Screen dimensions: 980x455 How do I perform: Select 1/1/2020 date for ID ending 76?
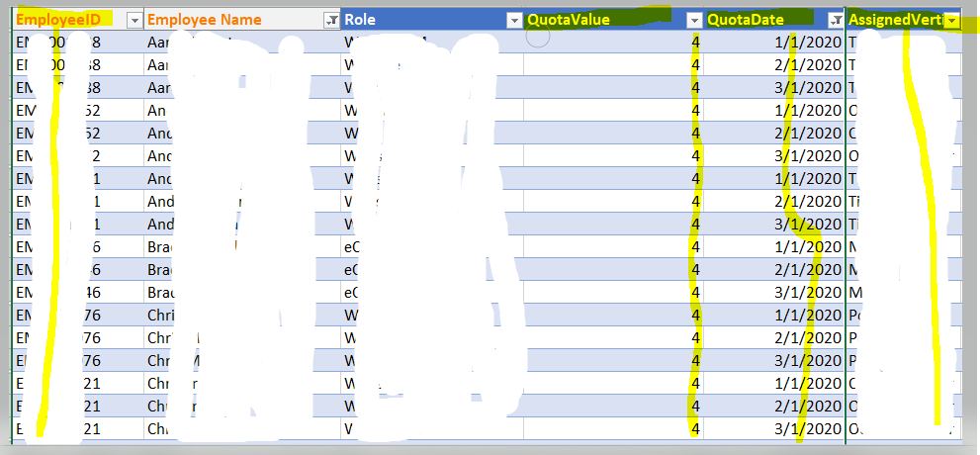pos(810,315)
